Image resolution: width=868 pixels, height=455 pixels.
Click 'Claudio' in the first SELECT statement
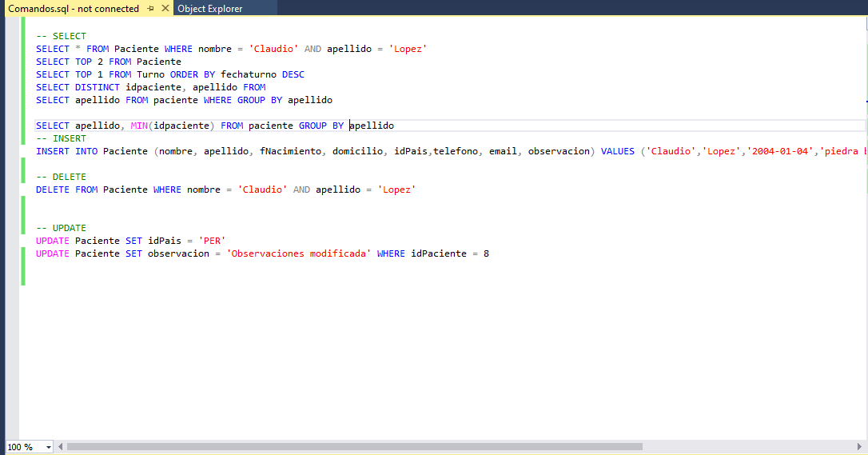click(273, 49)
